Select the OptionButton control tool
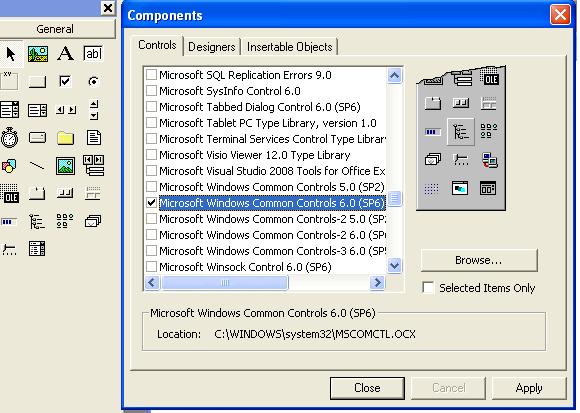The width and height of the screenshot is (580, 413). pyautogui.click(x=94, y=81)
